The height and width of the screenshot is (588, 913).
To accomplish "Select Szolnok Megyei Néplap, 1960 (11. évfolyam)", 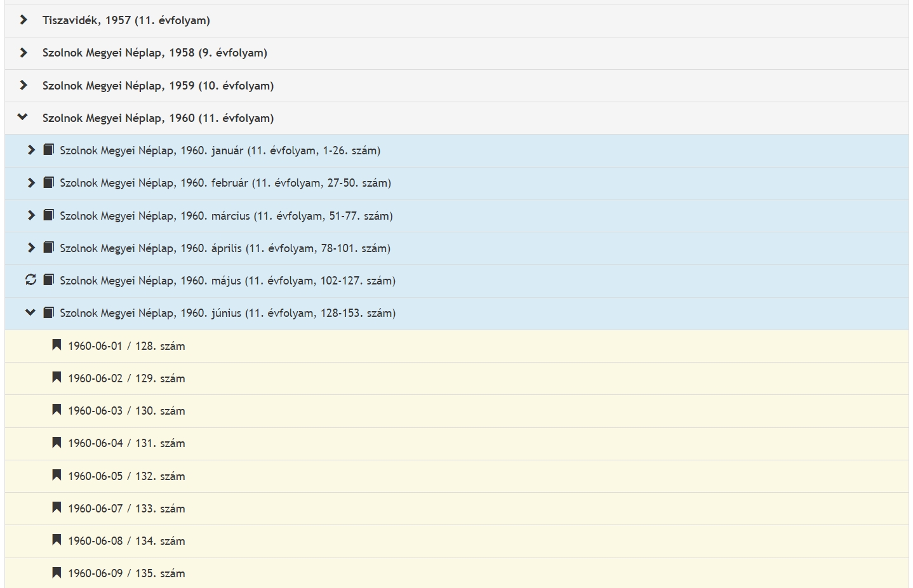I will [x=158, y=118].
